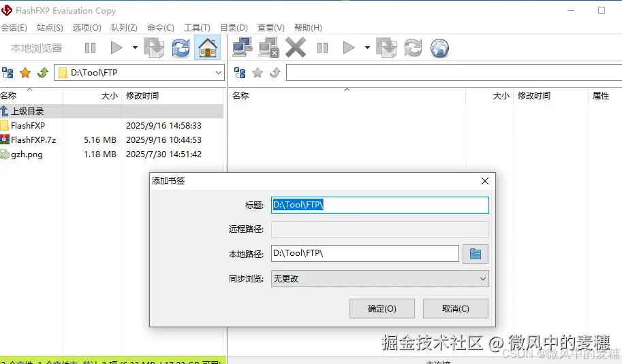
Task: Click the 本地路径 input field
Action: click(365, 254)
